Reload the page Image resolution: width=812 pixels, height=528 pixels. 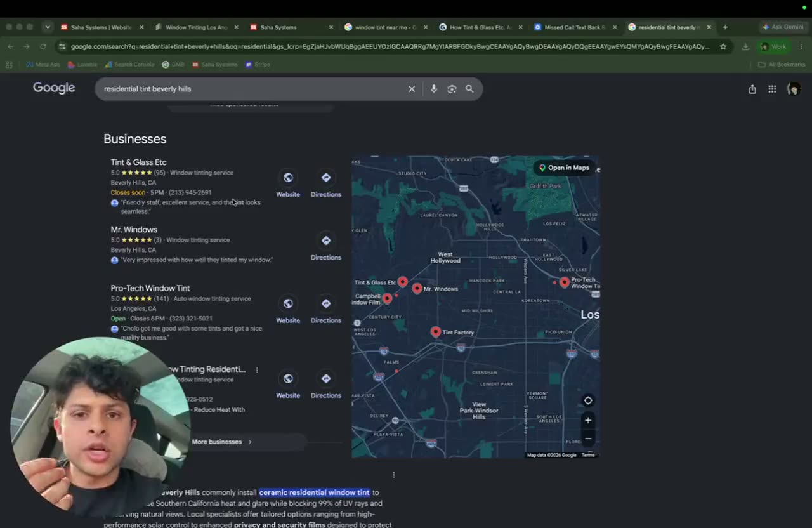point(43,46)
